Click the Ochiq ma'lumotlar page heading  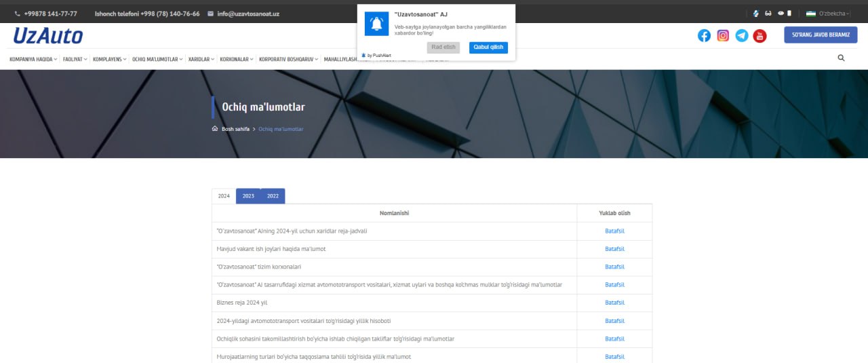263,107
